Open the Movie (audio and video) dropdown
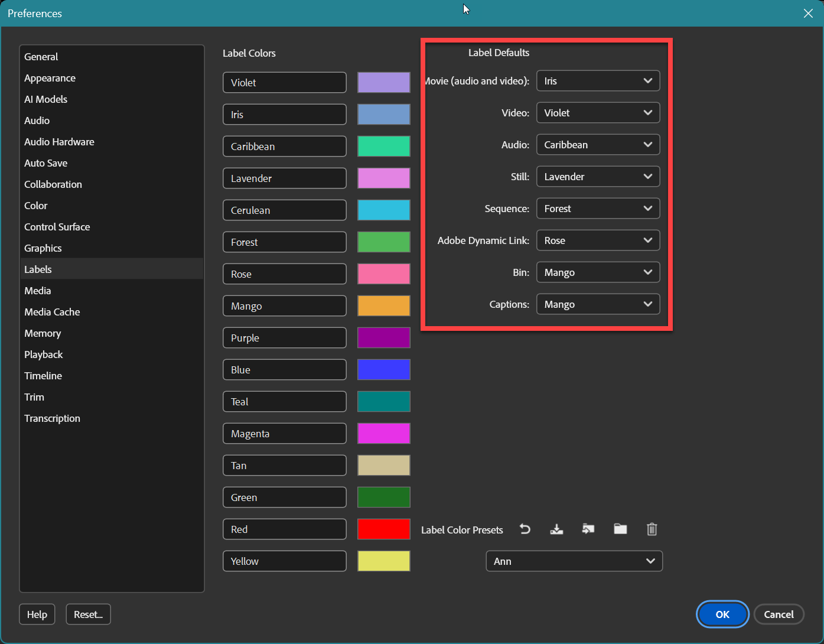The image size is (824, 644). click(x=598, y=81)
